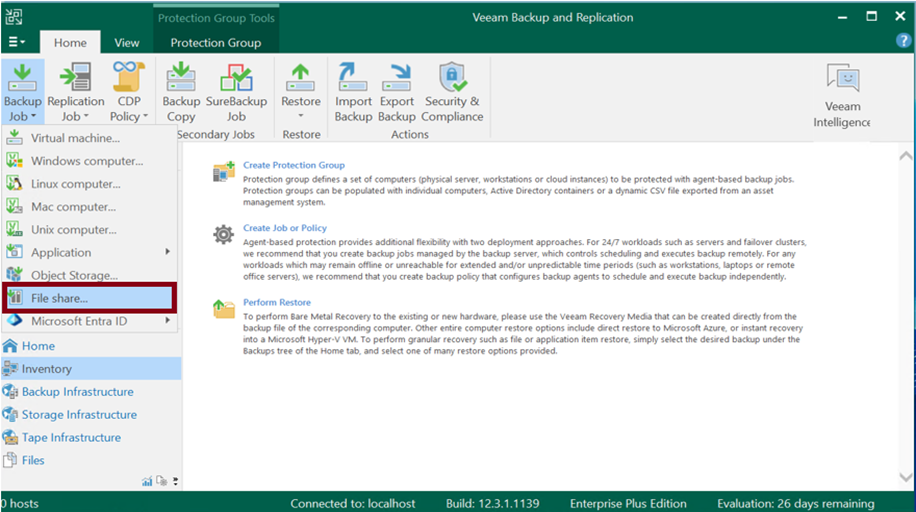Screen dimensions: 916x512
Task: Switch to the Home ribbon tab
Action: pyautogui.click(x=70, y=43)
